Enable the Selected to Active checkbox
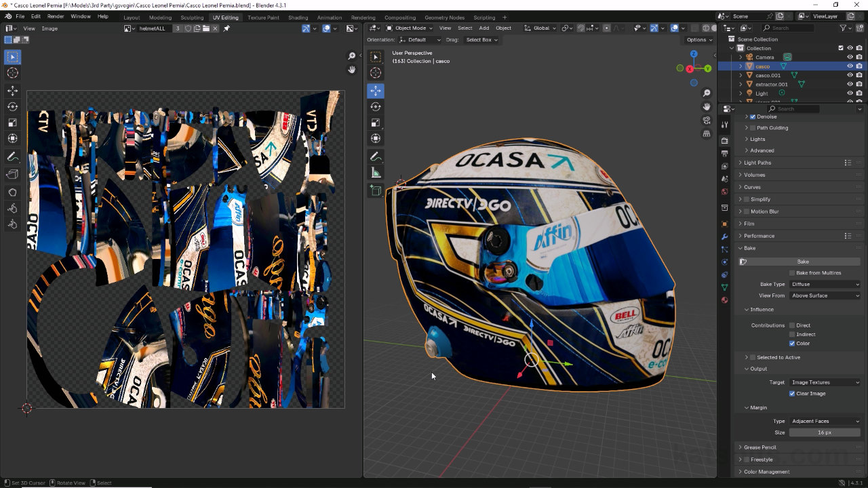The height and width of the screenshot is (488, 868). pos(753,357)
